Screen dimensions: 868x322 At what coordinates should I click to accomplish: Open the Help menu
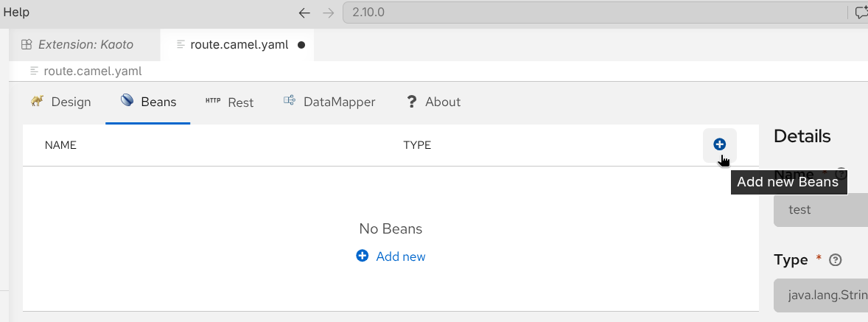coord(16,13)
